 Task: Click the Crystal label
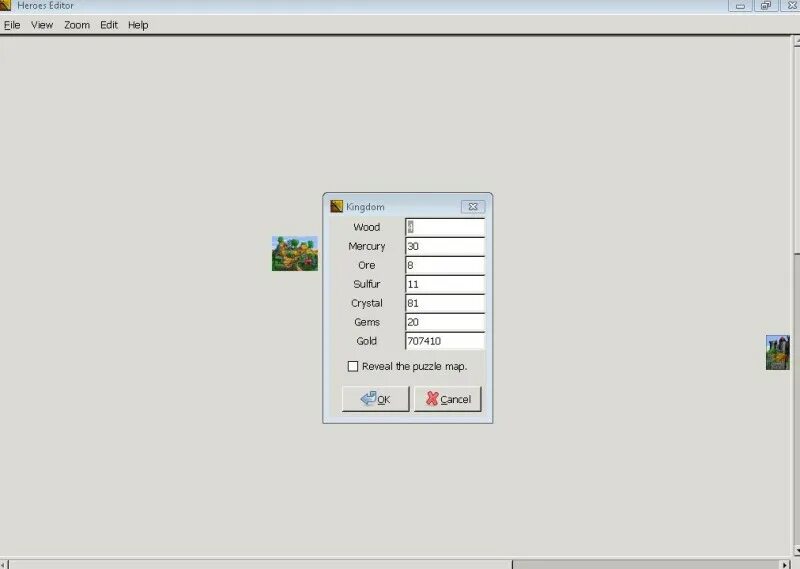click(x=366, y=303)
